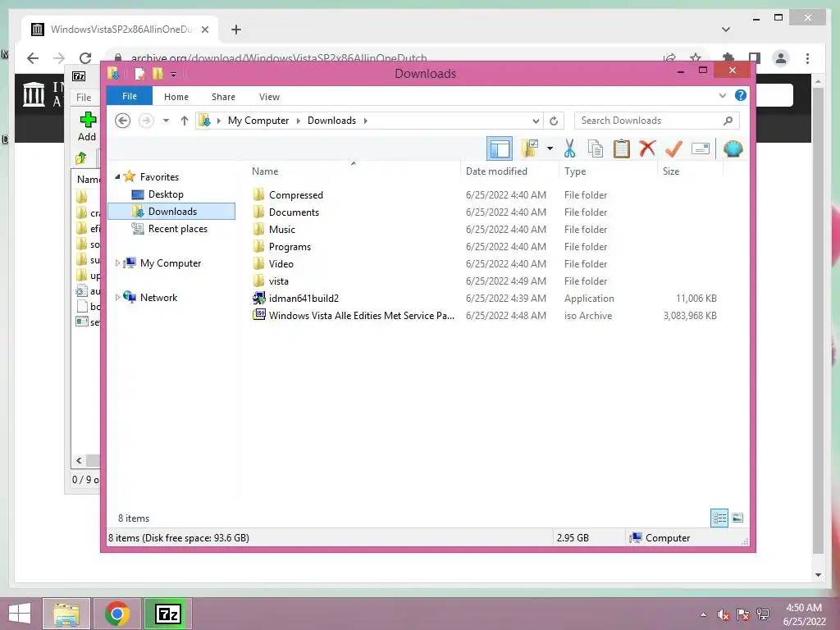Screen dimensions: 840x630
Task: Click the Downloads window title bar icon
Action: coord(113,73)
